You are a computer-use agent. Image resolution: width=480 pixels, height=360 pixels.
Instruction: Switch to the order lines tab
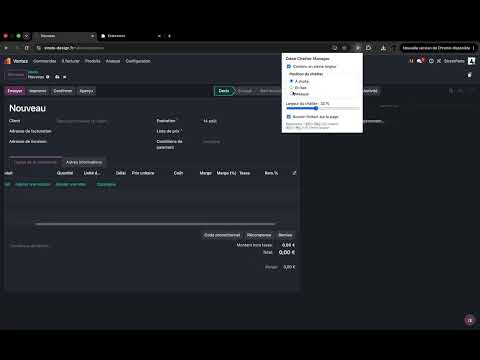(x=36, y=162)
